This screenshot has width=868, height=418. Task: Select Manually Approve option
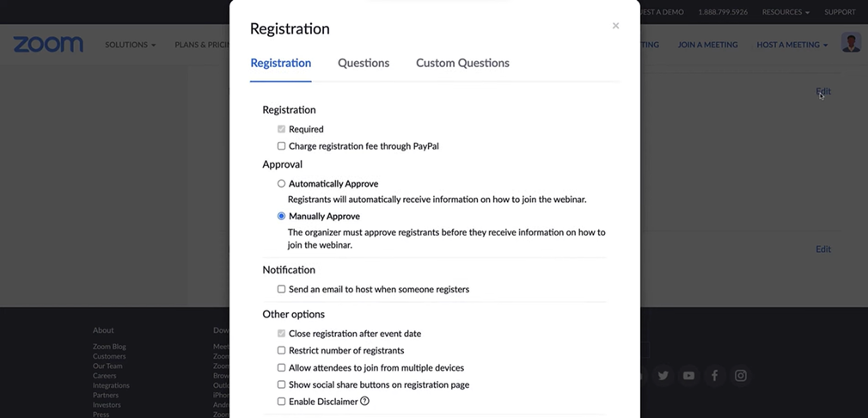click(x=281, y=217)
